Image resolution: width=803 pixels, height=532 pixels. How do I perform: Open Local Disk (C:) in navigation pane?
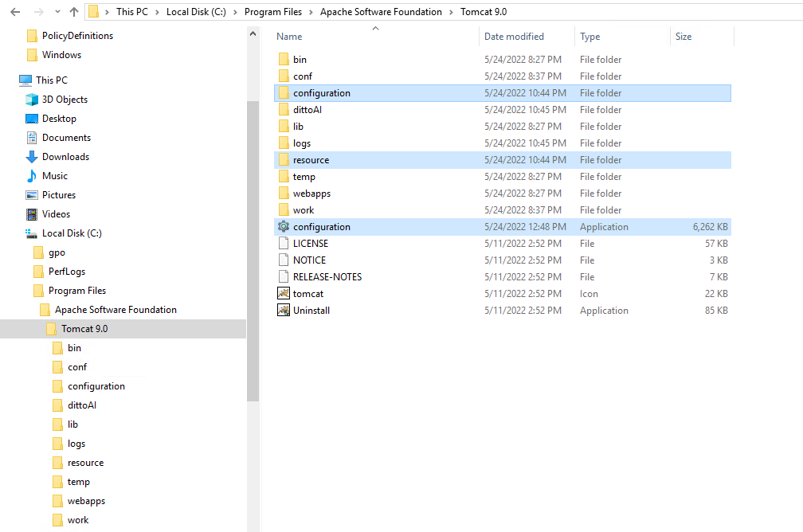[72, 233]
